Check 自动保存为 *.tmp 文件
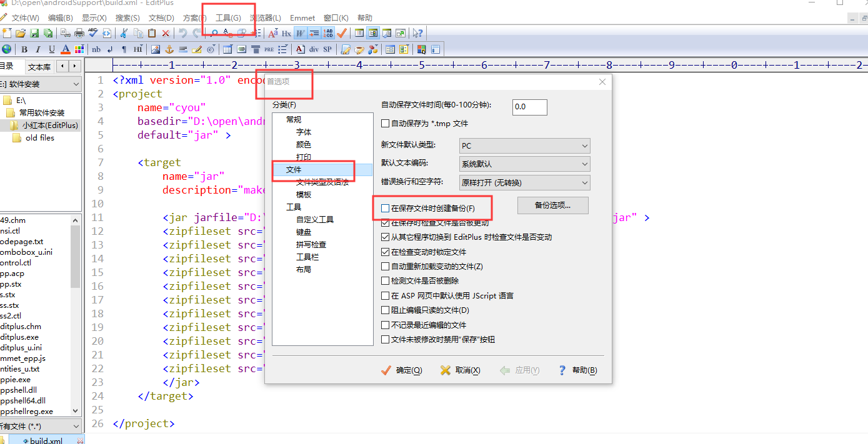This screenshot has height=444, width=868. tap(386, 123)
